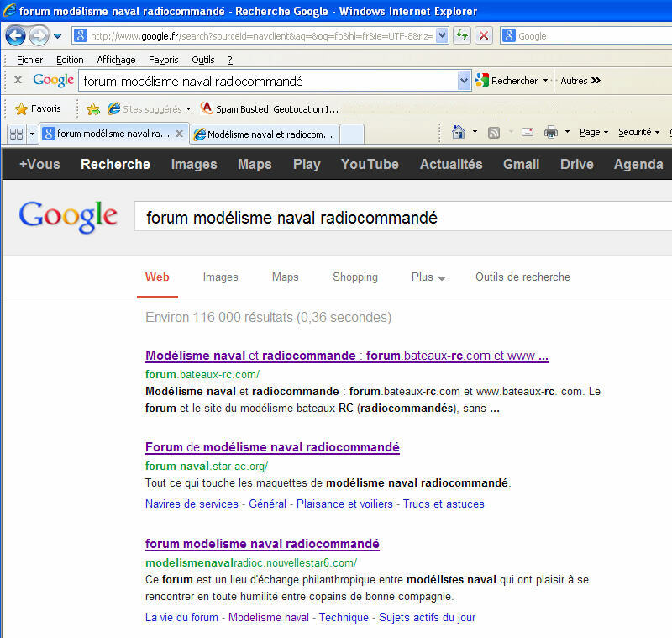Click the Add to favorites bar icon

pyautogui.click(x=93, y=109)
